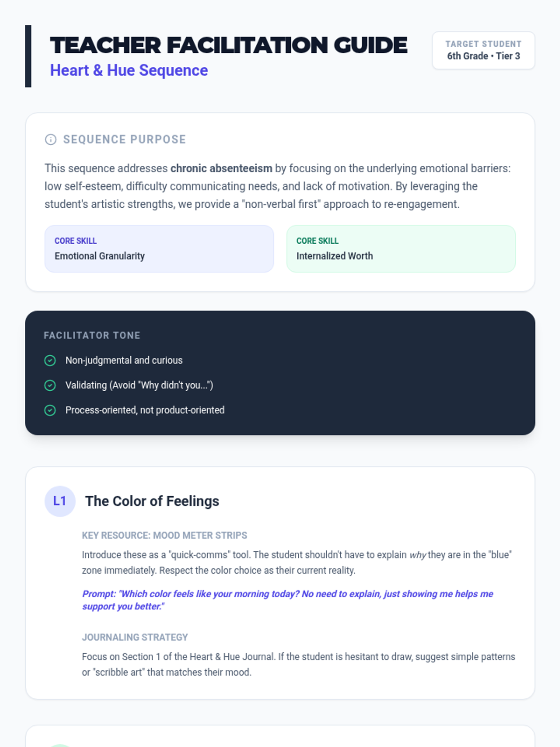560x747 pixels.
Task: Click The Color of Feelings lesson title
Action: (152, 501)
